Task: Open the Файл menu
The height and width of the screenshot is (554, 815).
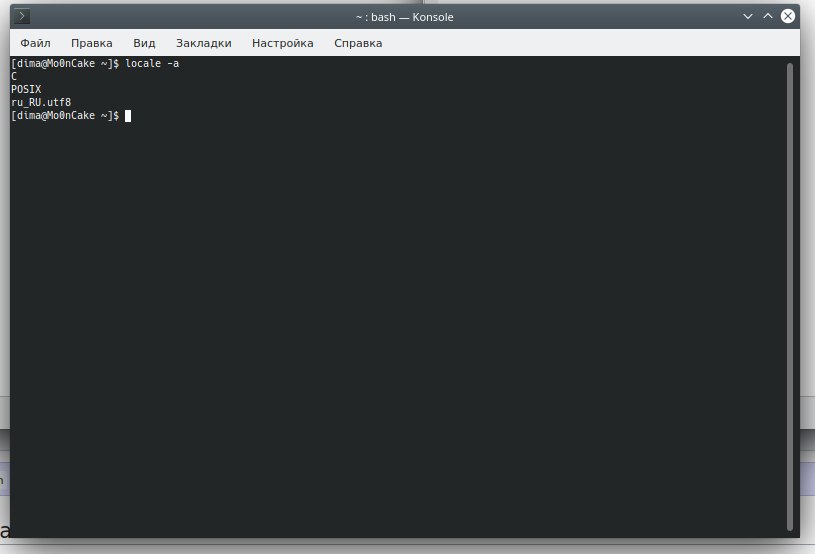Action: pyautogui.click(x=35, y=43)
